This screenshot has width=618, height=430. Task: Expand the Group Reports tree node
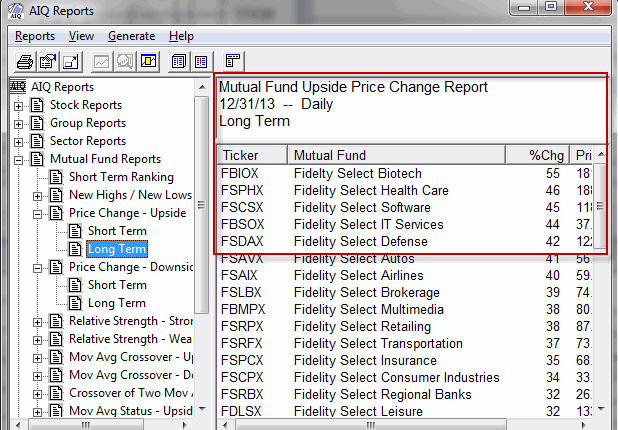[x=19, y=124]
